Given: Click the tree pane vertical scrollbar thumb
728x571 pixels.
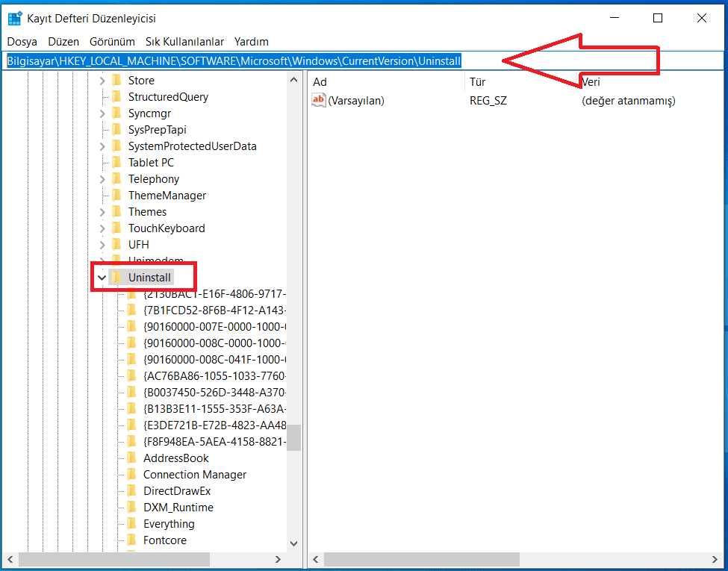Looking at the screenshot, I should (x=293, y=437).
